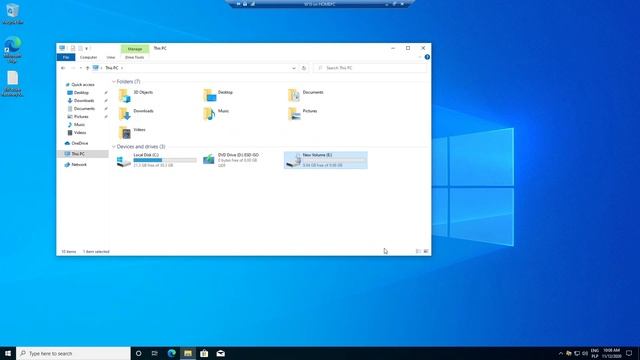Switch to details view in status bar
Image resolution: width=640 pixels, height=360 pixels.
(x=418, y=251)
